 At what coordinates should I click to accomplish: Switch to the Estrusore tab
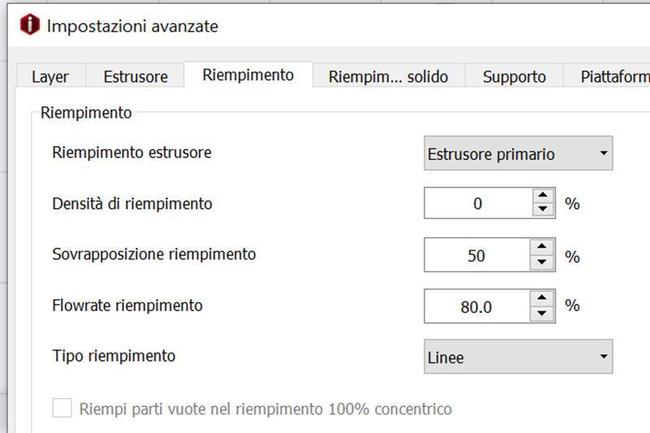135,77
